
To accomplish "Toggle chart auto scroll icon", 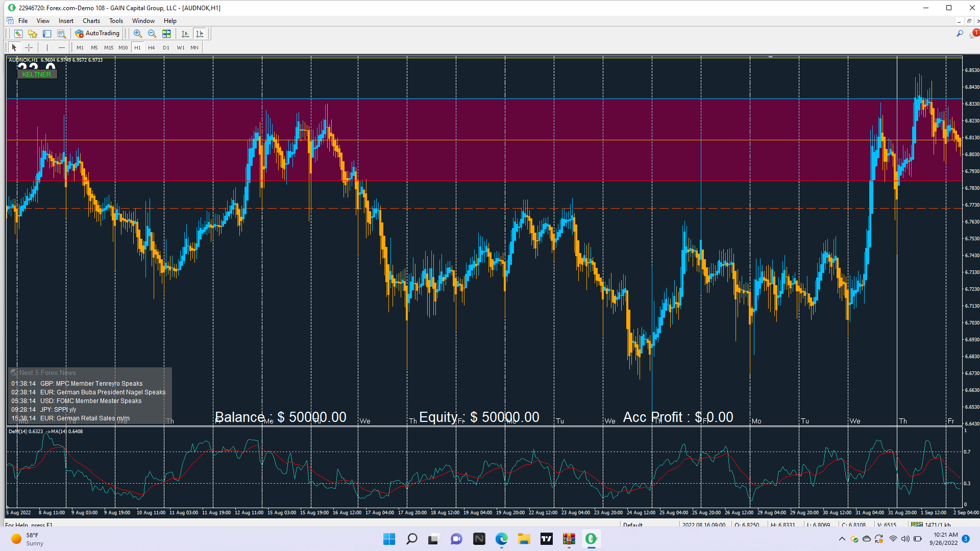I will 185,34.
